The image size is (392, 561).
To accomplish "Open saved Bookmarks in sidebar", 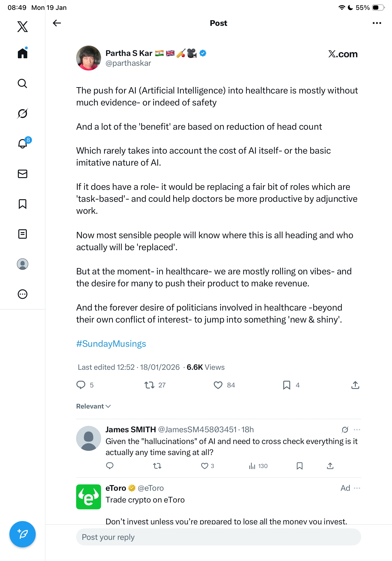I will coord(23,204).
